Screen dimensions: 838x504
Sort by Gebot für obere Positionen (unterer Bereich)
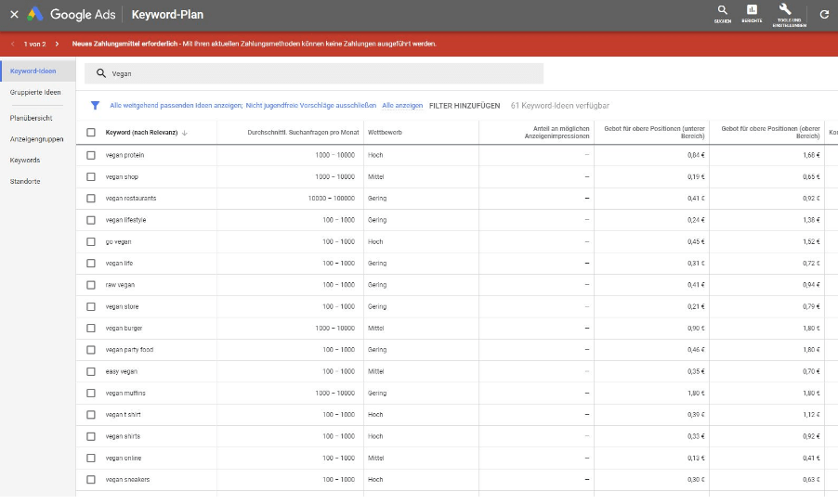654,133
